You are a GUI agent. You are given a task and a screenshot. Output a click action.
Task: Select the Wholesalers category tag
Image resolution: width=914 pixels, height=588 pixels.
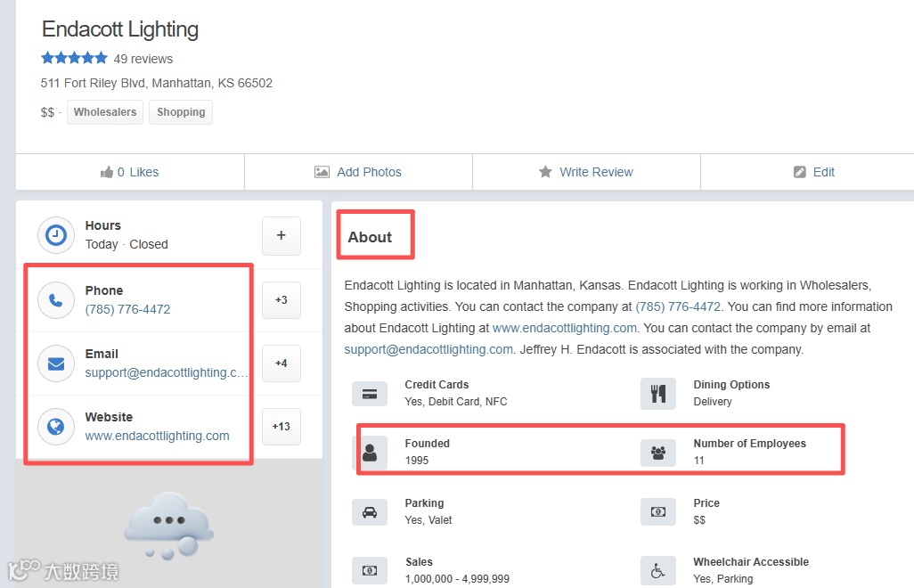tap(105, 112)
